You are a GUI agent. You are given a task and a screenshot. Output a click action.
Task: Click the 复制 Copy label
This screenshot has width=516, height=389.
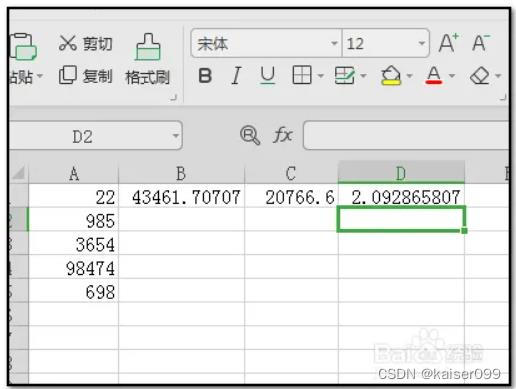[x=97, y=76]
